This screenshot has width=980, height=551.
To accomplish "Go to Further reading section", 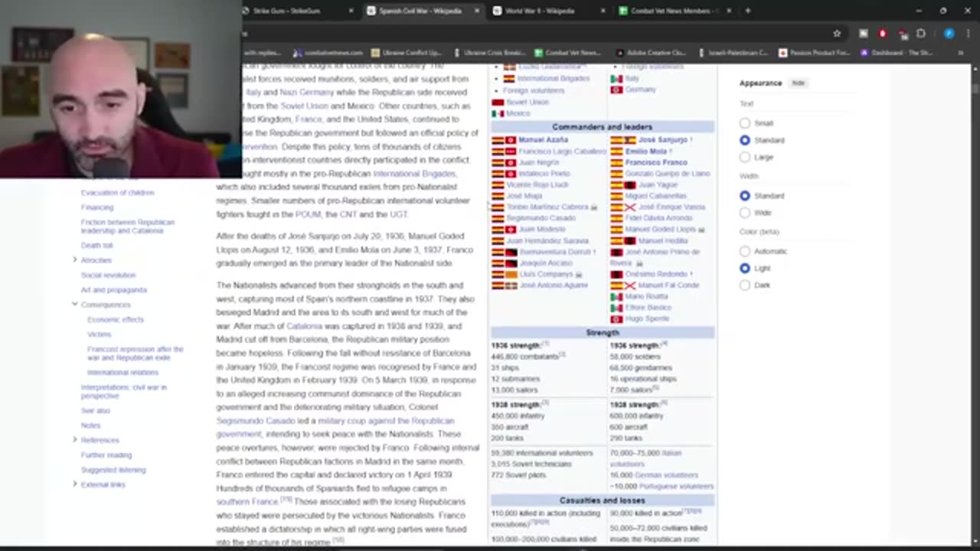I will [x=106, y=455].
